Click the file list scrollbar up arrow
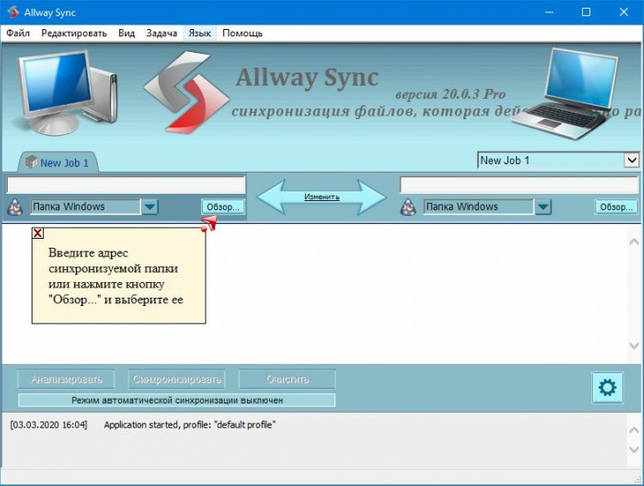This screenshot has height=486, width=644. pos(634,242)
